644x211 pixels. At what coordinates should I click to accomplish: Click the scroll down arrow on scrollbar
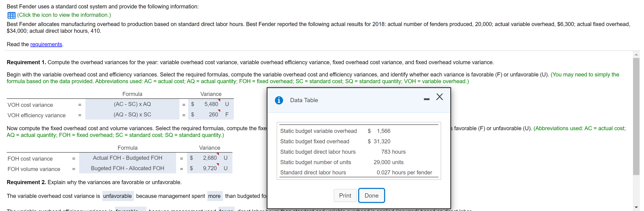pyautogui.click(x=636, y=207)
